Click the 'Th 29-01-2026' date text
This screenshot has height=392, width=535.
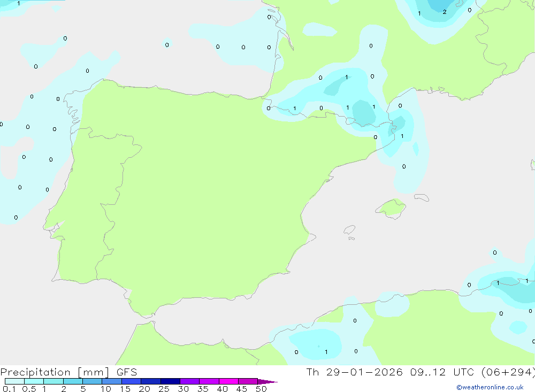click(354, 372)
